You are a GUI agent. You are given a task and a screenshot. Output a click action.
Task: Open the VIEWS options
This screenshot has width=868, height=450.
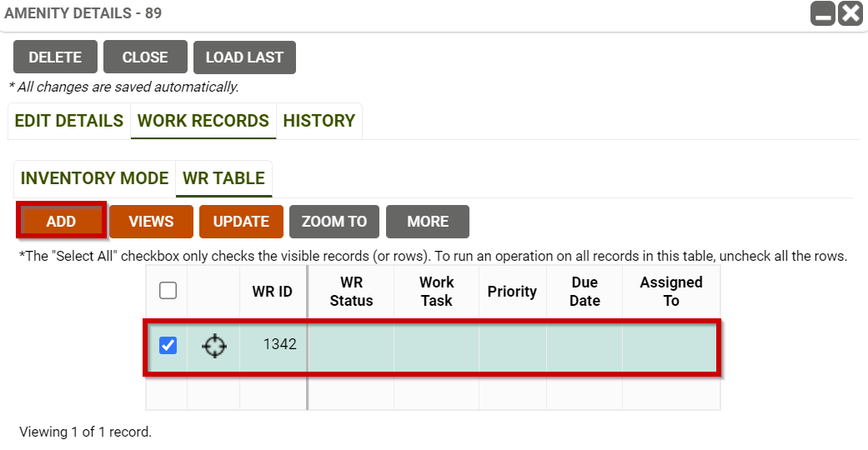tap(151, 222)
